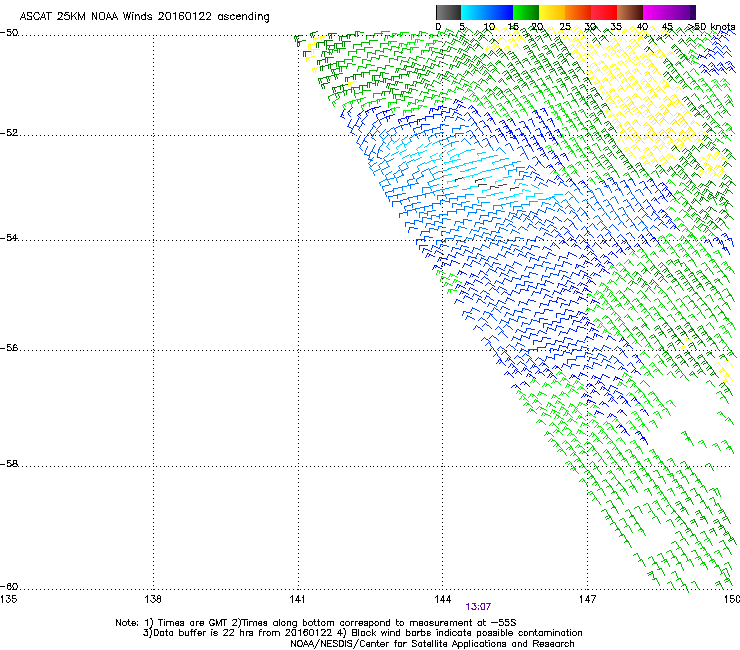The width and height of the screenshot is (740, 650).
Task: Click the black contaminated wind barbs near 53S
Action: [486, 184]
